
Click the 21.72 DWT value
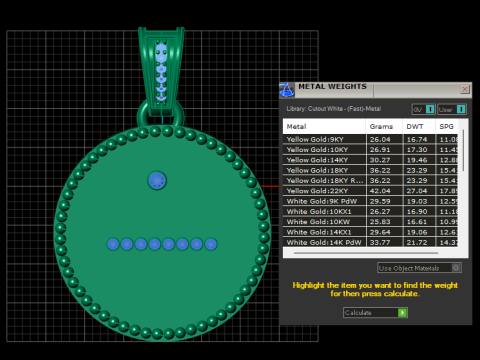[x=417, y=242]
